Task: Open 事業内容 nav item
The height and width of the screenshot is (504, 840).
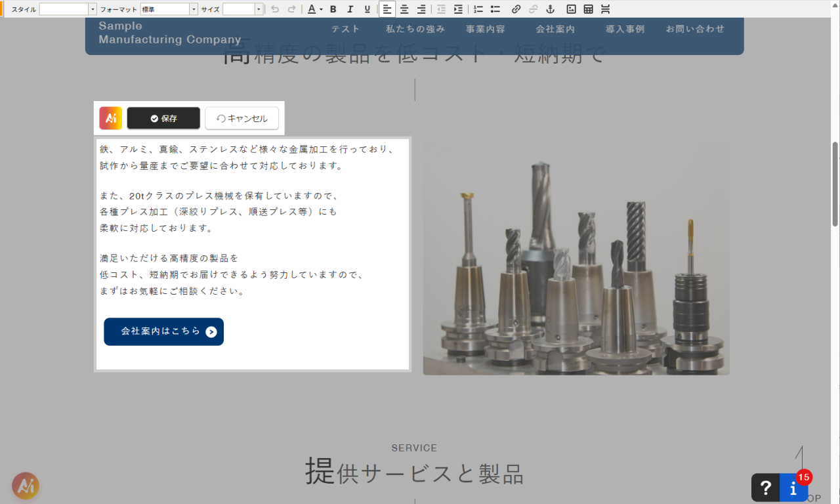Action: pyautogui.click(x=486, y=29)
